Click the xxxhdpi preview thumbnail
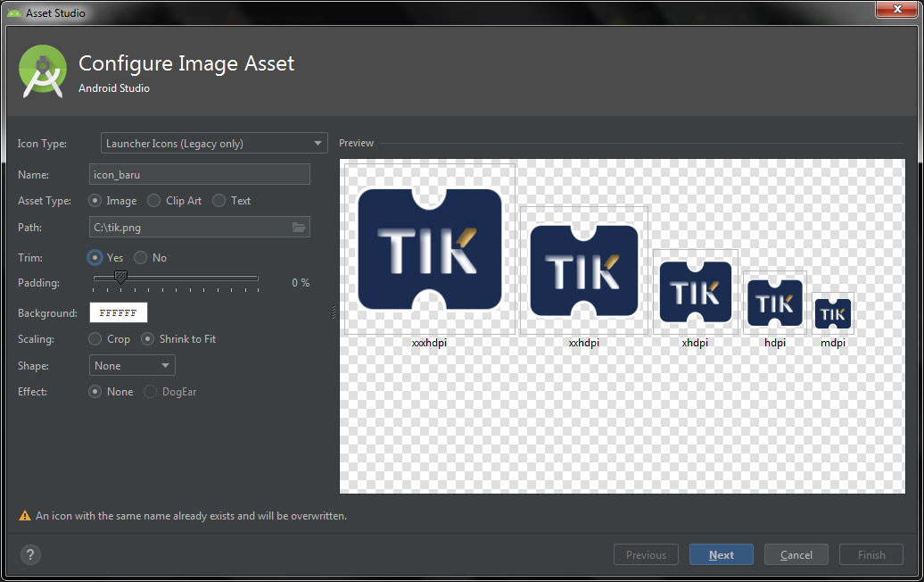The image size is (924, 582). (x=430, y=249)
